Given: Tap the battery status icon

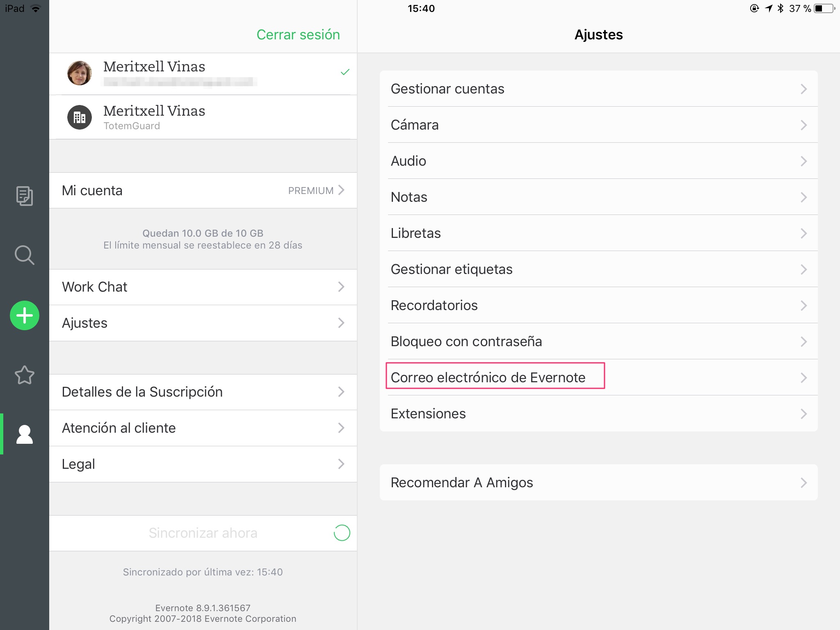Looking at the screenshot, I should (824, 9).
